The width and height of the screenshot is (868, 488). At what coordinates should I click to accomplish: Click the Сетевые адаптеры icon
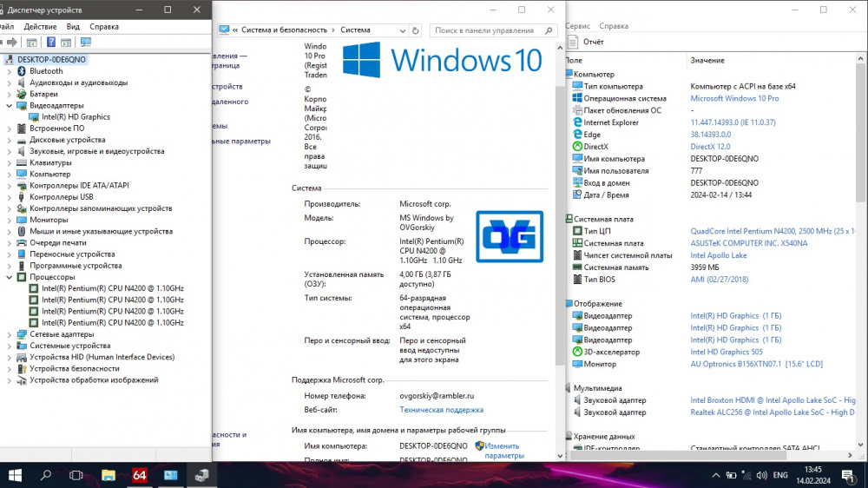(x=22, y=334)
